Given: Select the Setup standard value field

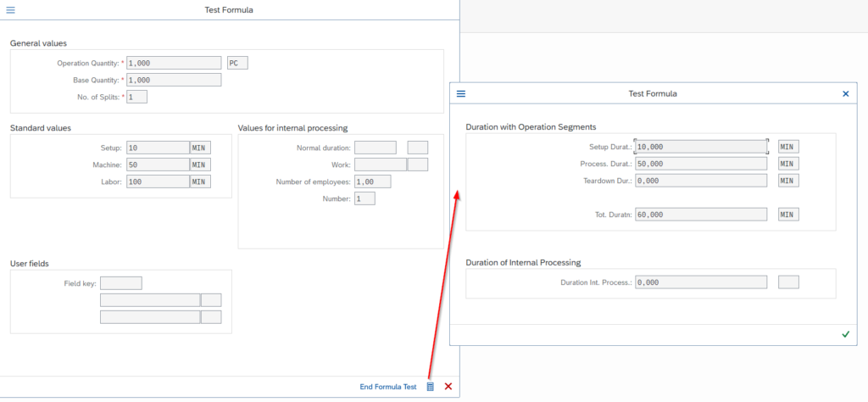Looking at the screenshot, I should point(158,148).
